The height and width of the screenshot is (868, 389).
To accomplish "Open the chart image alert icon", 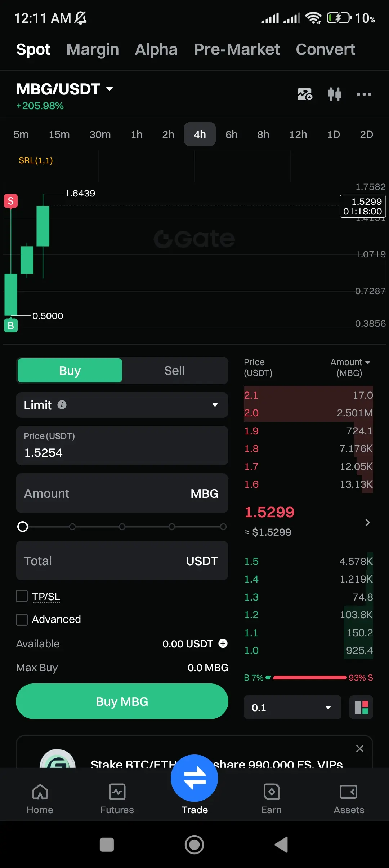I will click(x=305, y=94).
